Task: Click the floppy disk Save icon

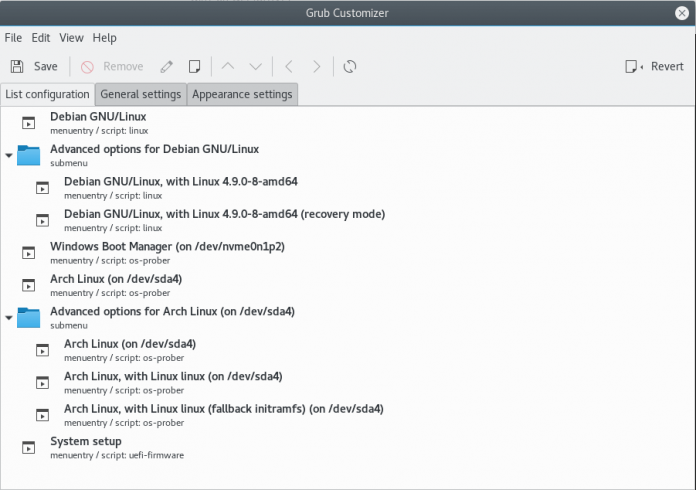Action: 17,67
